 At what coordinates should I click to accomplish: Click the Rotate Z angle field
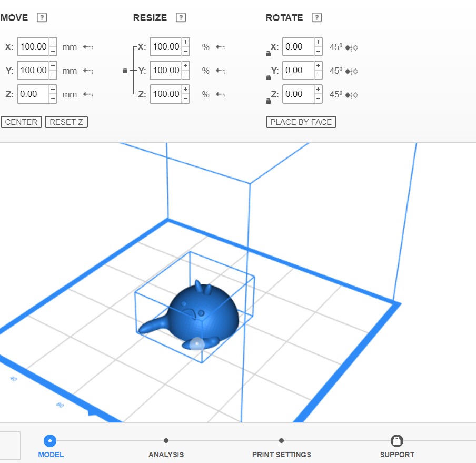[x=299, y=94]
